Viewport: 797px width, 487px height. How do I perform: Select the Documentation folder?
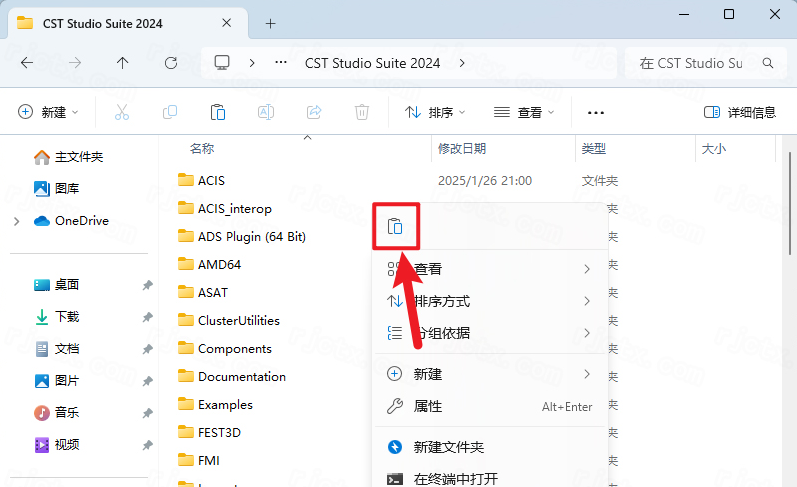241,377
